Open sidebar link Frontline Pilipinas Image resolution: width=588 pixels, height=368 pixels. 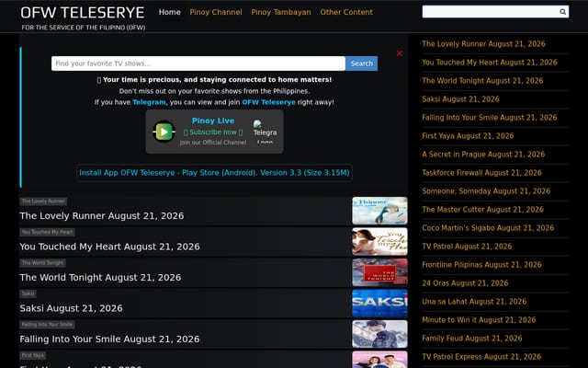point(481,265)
